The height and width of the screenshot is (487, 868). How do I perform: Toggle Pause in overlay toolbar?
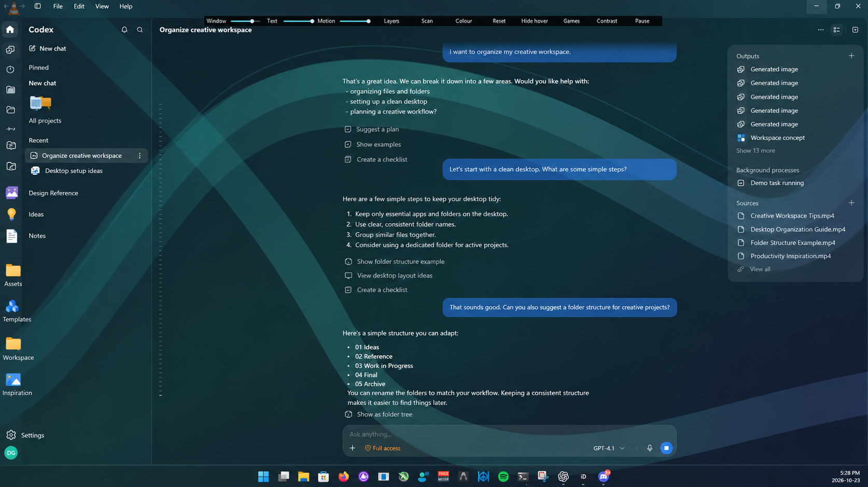pyautogui.click(x=642, y=21)
